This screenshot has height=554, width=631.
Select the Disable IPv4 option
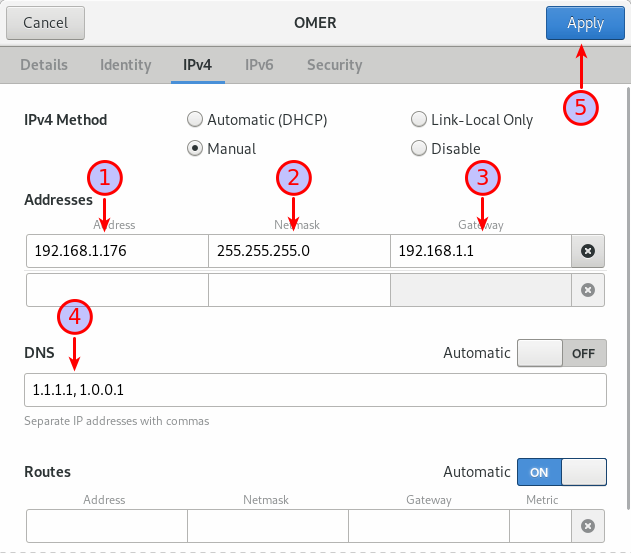[420, 149]
